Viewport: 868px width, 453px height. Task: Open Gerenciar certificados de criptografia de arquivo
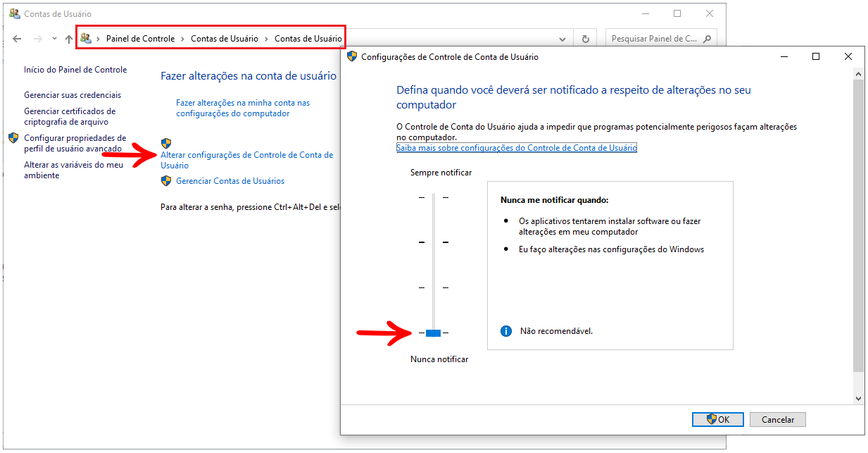[x=70, y=116]
